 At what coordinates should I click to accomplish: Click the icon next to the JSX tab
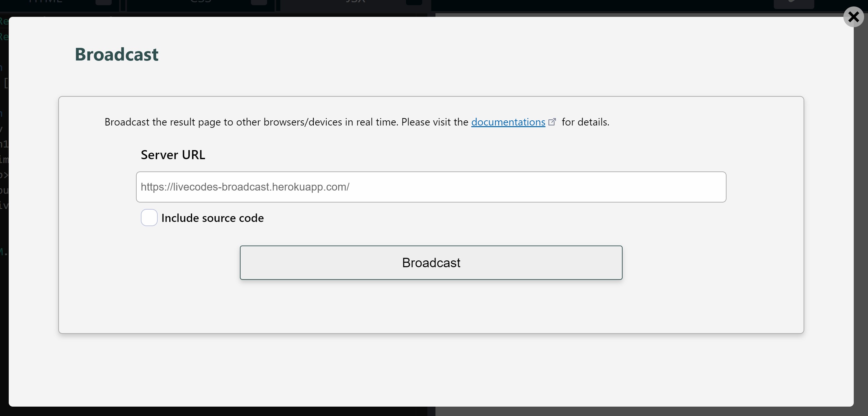click(414, 3)
